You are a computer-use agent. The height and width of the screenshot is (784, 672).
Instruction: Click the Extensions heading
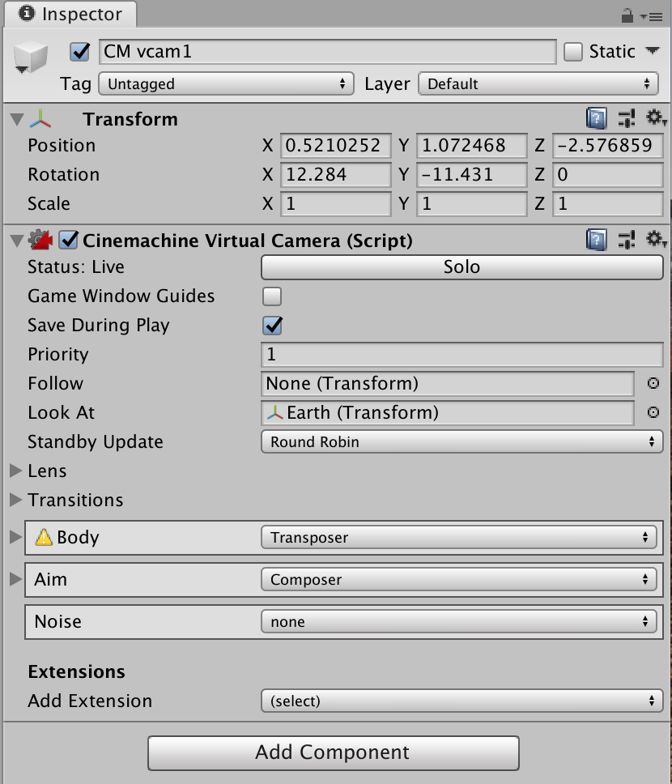point(76,671)
